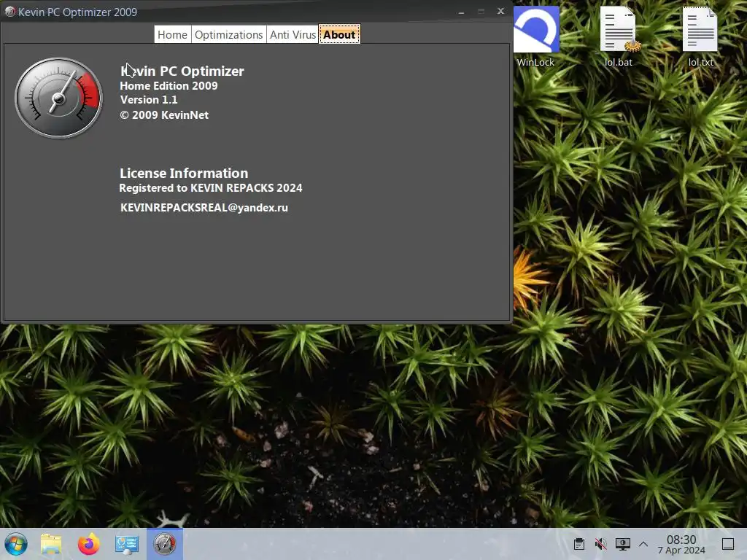747x560 pixels.
Task: Launch Firefox from the taskbar
Action: [x=88, y=544]
